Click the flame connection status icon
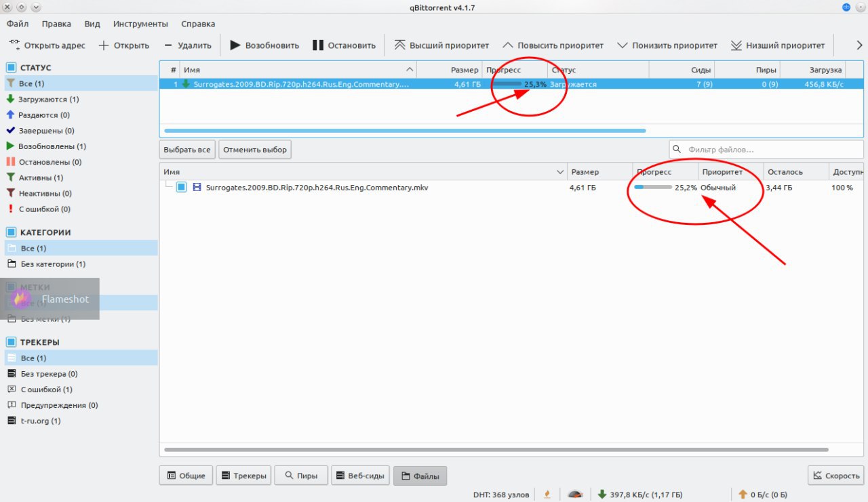The image size is (868, 502). click(x=547, y=495)
